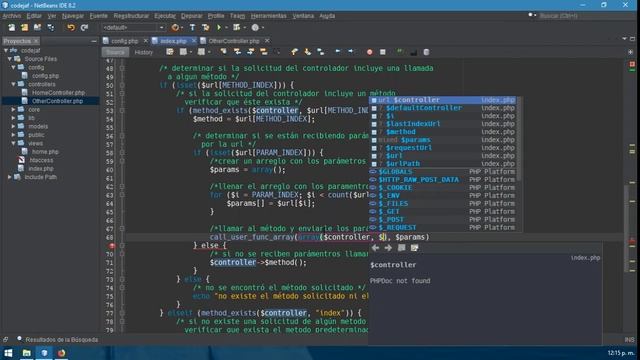Click the green Run Project icon
The height and width of the screenshot is (360, 640).
pos(219,27)
